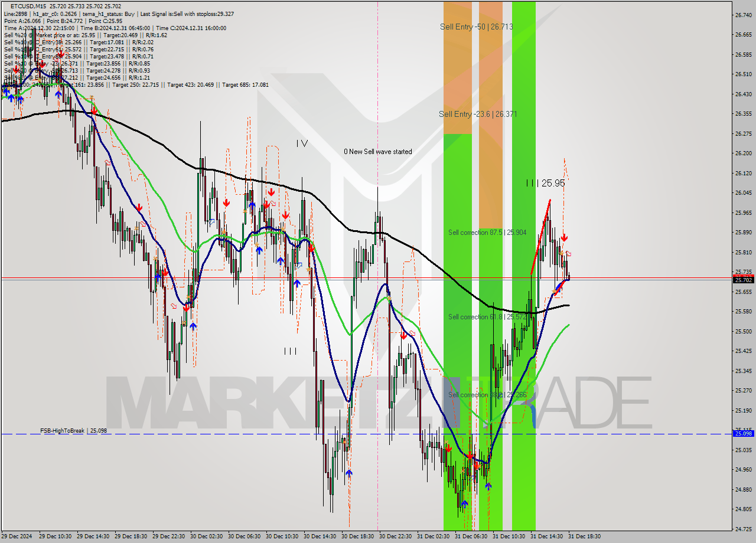Click the '30 Dec 22:30' time axis label
This screenshot has width=756, height=543.
tap(395, 537)
